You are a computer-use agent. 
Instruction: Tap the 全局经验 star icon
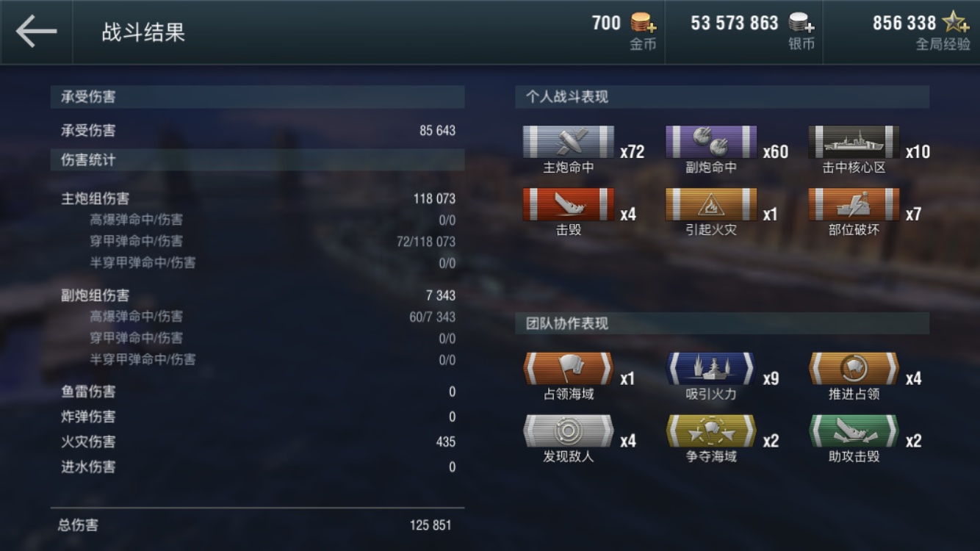click(956, 22)
